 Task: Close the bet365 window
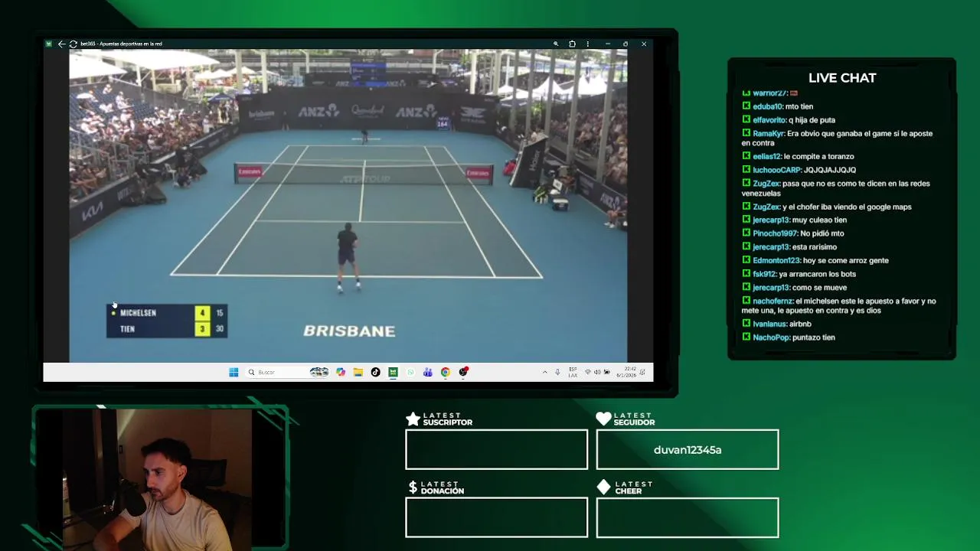coord(644,44)
